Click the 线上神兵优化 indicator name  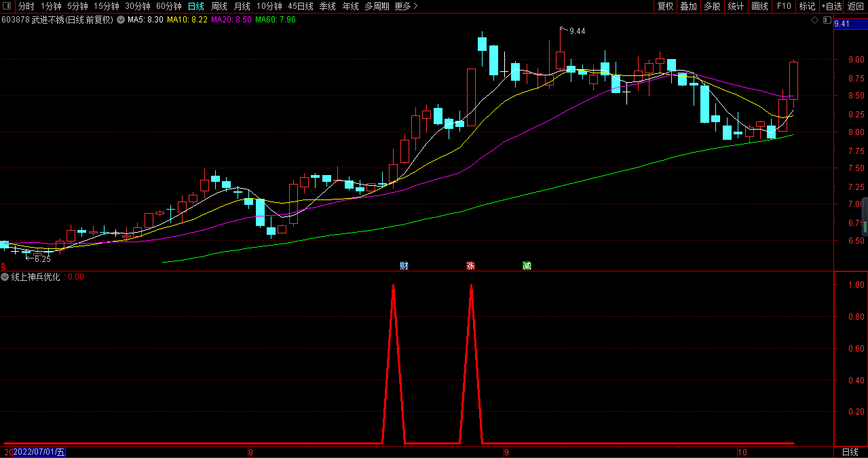36,277
